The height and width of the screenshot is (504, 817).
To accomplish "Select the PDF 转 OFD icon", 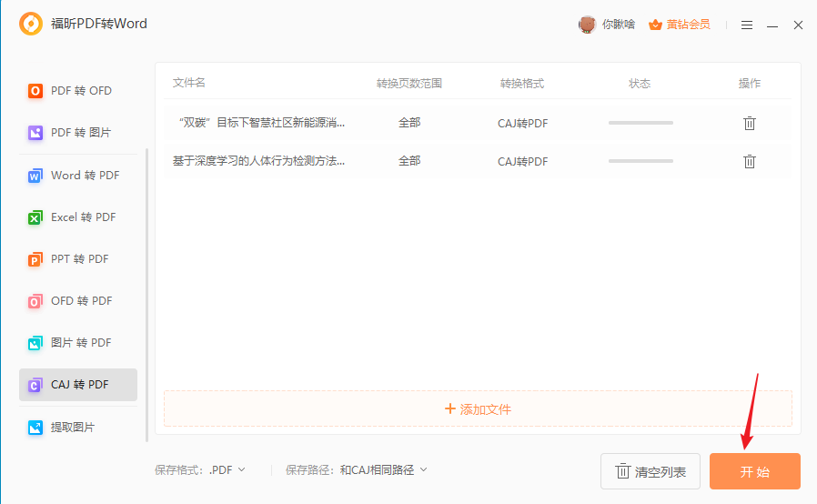I will coord(35,91).
